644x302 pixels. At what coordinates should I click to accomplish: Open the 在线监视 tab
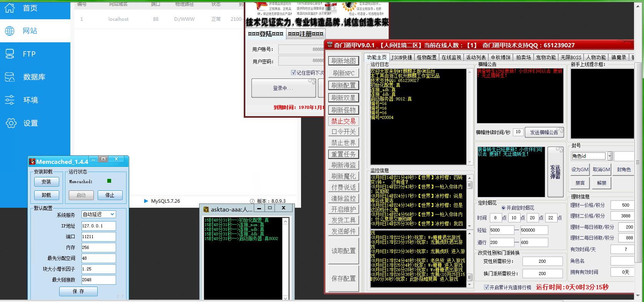(451, 57)
